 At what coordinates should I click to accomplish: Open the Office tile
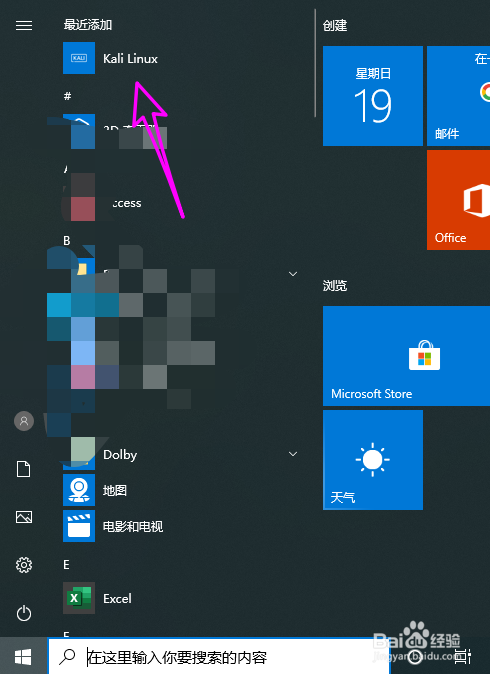(458, 200)
